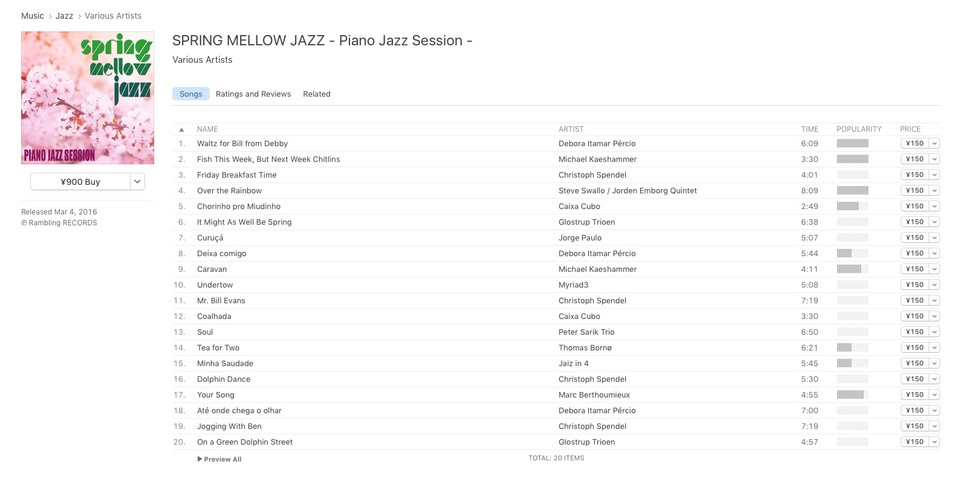Click popularity bar for Fish This Week track
980x496 pixels.
(x=852, y=159)
